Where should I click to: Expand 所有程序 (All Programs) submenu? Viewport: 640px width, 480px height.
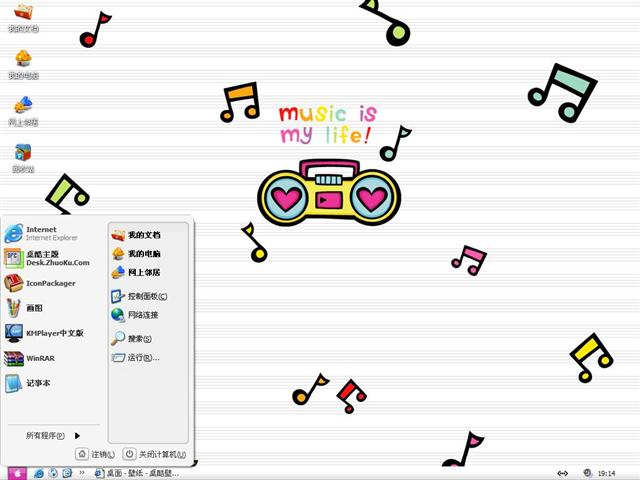[x=52, y=436]
